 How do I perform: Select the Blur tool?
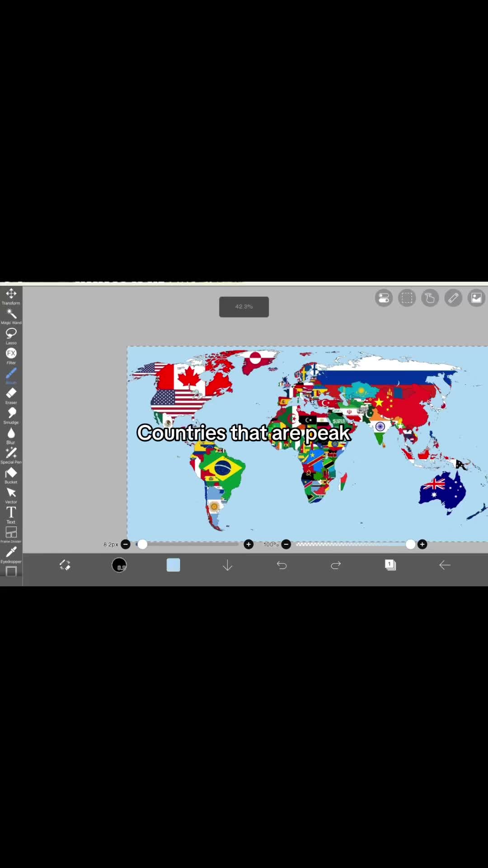[11, 435]
